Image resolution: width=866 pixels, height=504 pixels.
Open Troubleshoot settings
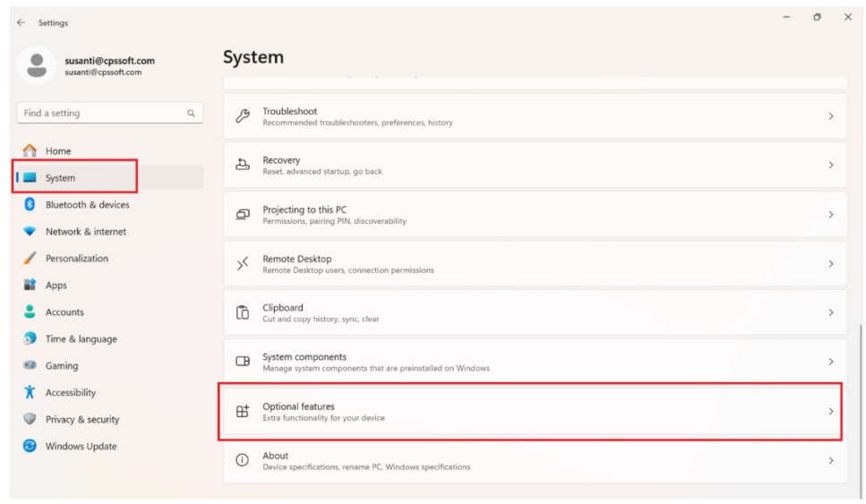pos(535,115)
